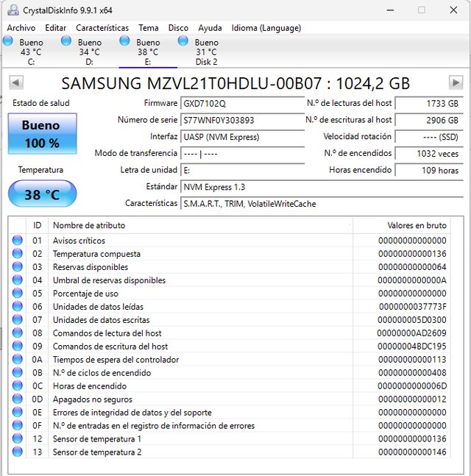This screenshot has height=476, width=471.
Task: Click status orb for registro de información de errores
Action: tap(18, 425)
